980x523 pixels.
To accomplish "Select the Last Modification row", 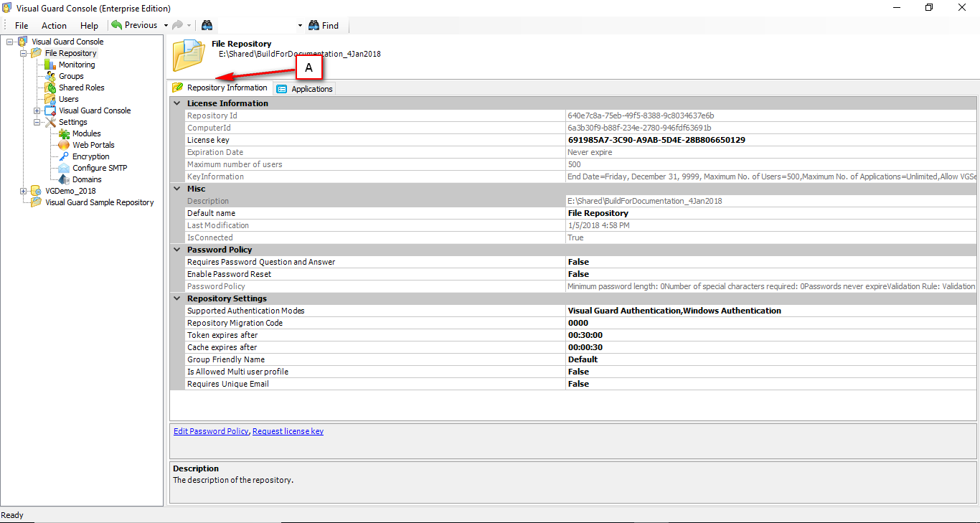I will [581, 225].
